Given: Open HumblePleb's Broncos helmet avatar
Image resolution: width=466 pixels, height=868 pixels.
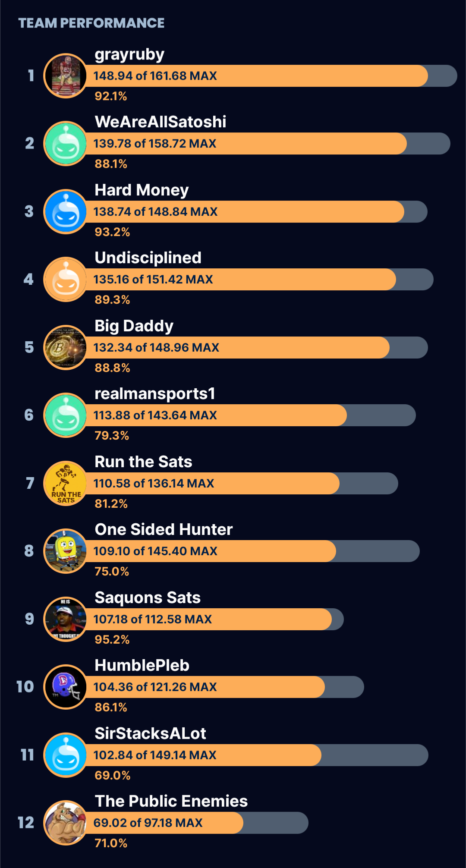Looking at the screenshot, I should pos(66,687).
